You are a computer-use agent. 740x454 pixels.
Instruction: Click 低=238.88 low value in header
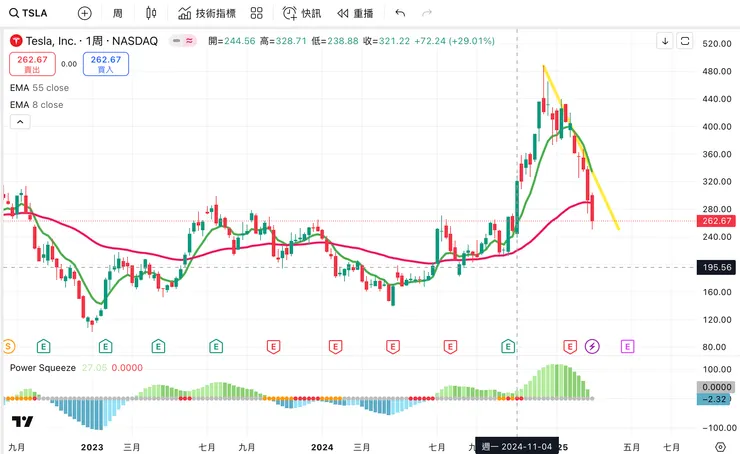[335, 41]
